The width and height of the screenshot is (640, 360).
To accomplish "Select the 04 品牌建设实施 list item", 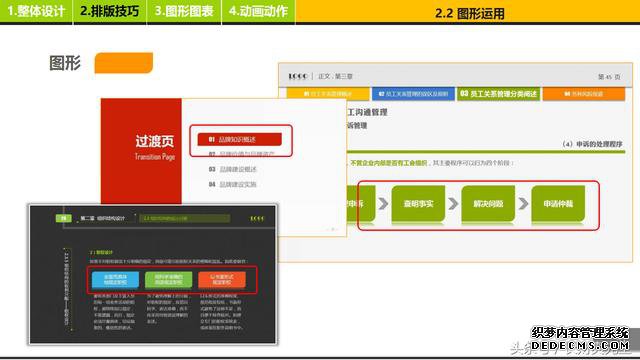I will [x=233, y=184].
